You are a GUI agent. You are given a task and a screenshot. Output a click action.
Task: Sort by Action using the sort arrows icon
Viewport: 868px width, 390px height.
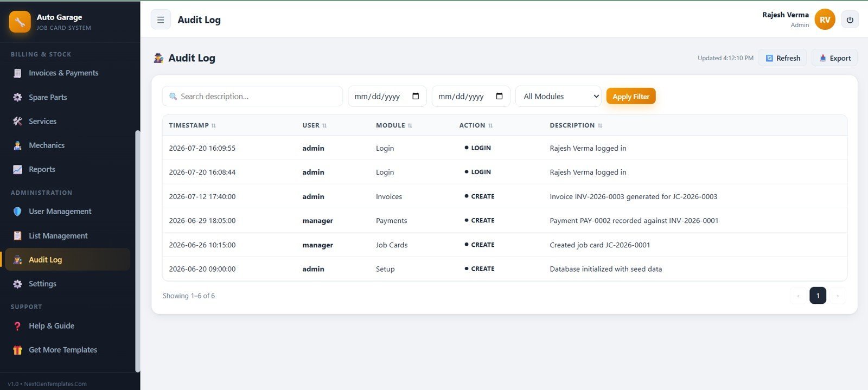point(490,126)
